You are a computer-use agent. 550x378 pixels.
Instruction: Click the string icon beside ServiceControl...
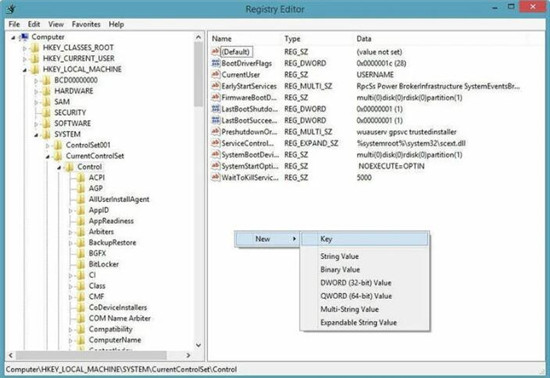216,143
